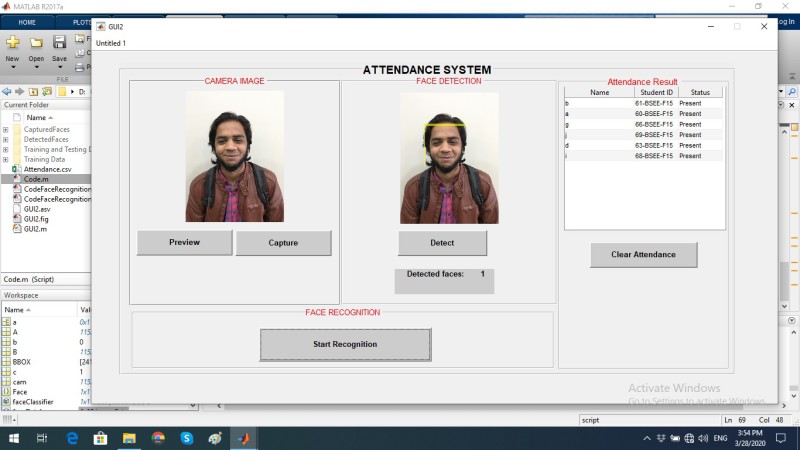Select Attendance.csv in Current Folder
The height and width of the screenshot is (450, 800).
click(x=47, y=169)
